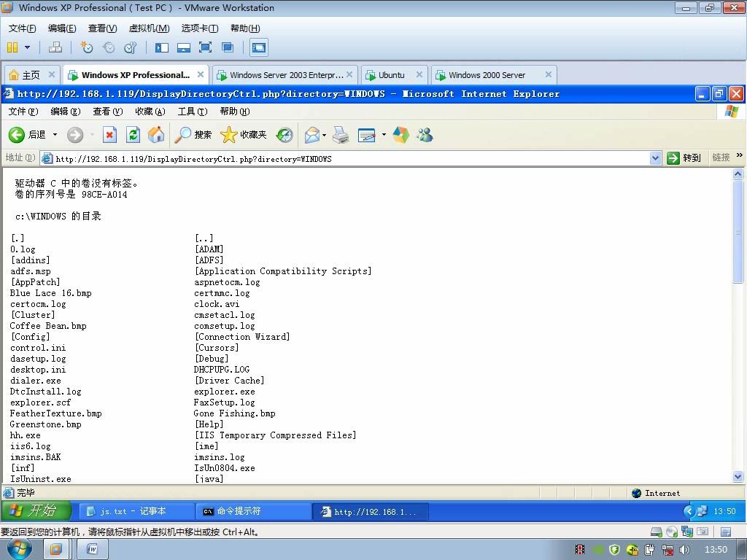Open VMware 文件(F) menu
The width and height of the screenshot is (747, 560).
coord(22,28)
